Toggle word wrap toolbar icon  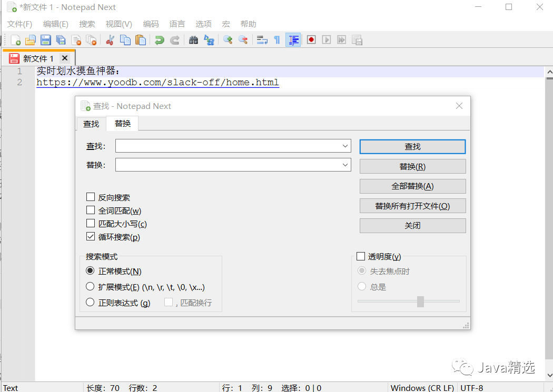pos(262,40)
